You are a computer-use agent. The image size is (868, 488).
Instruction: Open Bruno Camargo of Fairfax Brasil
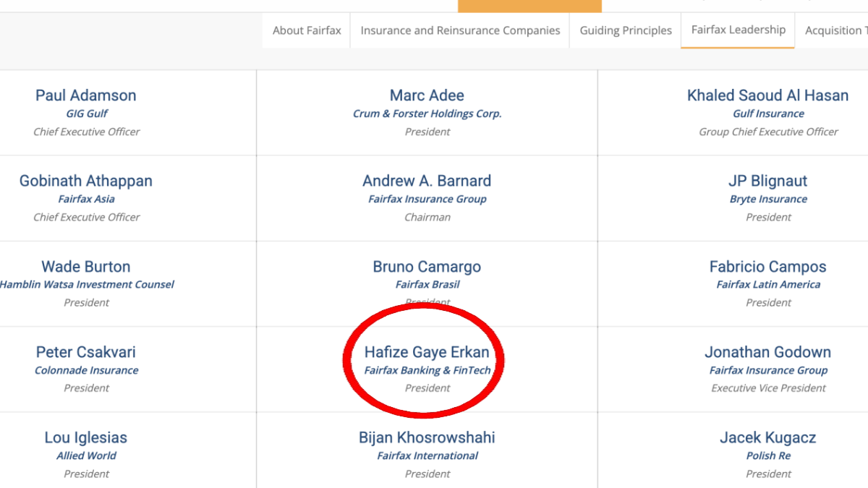click(427, 267)
